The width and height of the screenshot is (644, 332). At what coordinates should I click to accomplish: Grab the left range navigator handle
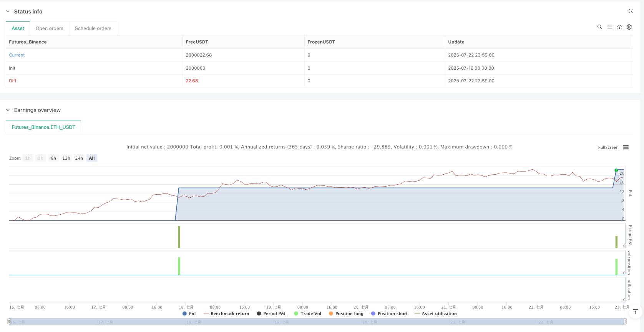[9, 321]
